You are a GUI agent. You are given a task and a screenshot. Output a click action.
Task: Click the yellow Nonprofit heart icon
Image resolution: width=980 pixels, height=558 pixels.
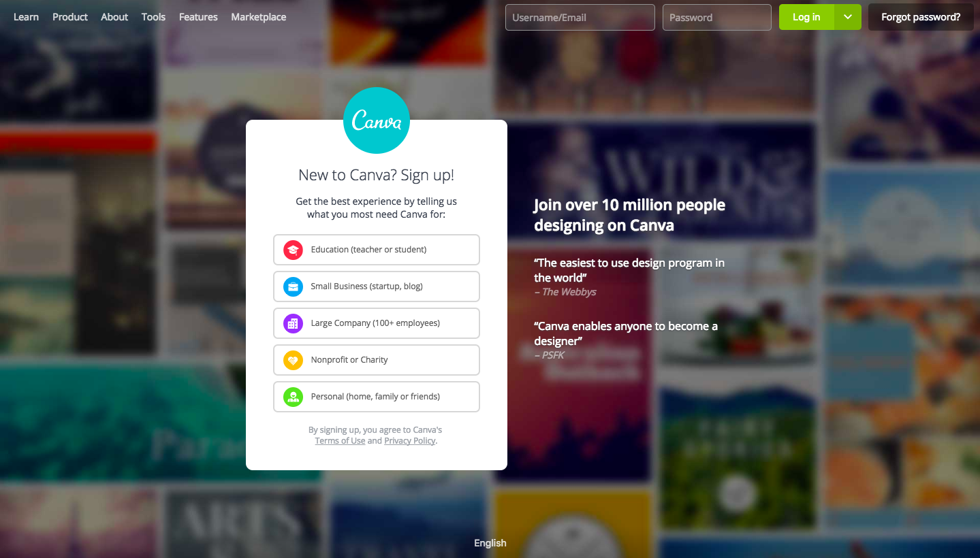(293, 360)
